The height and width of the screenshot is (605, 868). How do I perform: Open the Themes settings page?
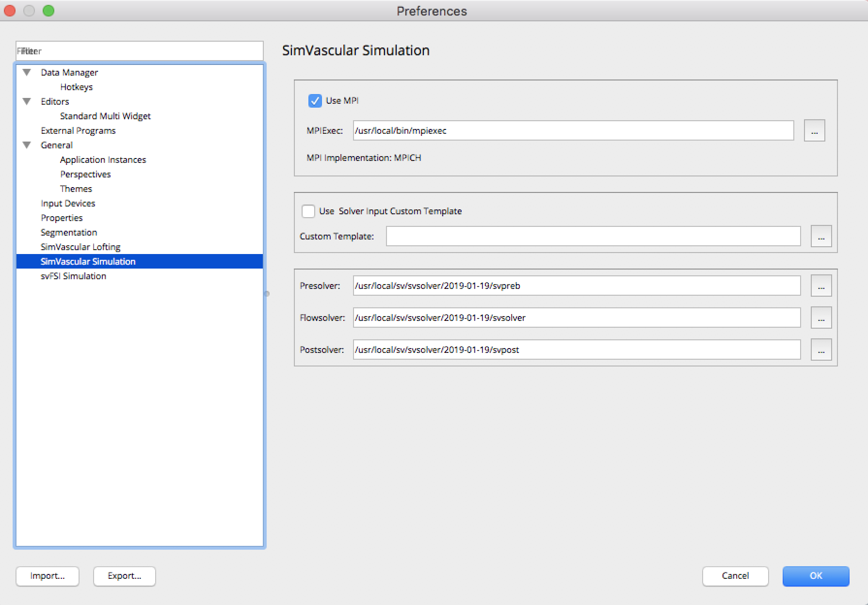pyautogui.click(x=76, y=189)
